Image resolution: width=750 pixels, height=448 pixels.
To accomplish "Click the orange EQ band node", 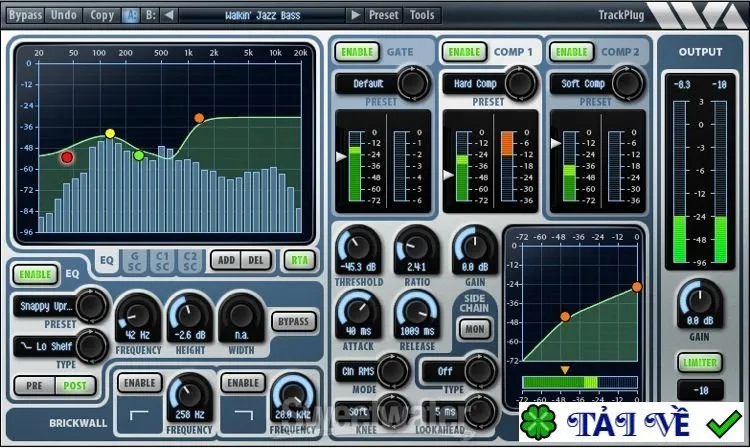I will click(x=199, y=118).
